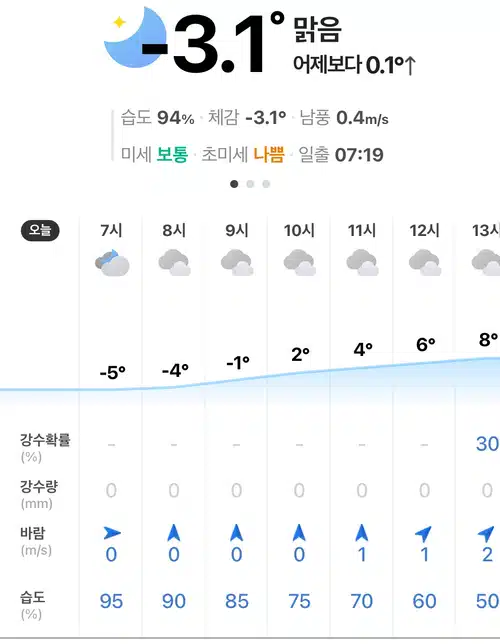This screenshot has width=500, height=644.
Task: Tap the cloudy icon under 8시
Action: [x=174, y=262]
